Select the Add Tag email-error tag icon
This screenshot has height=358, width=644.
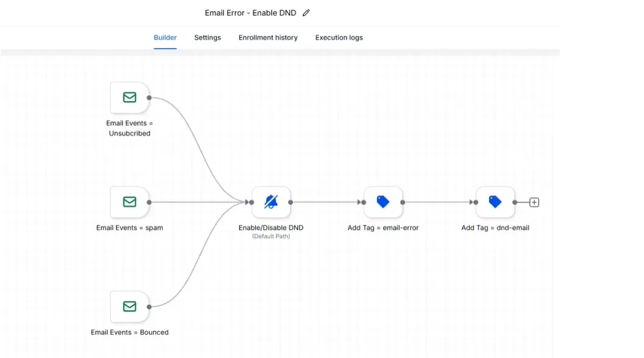click(x=383, y=202)
